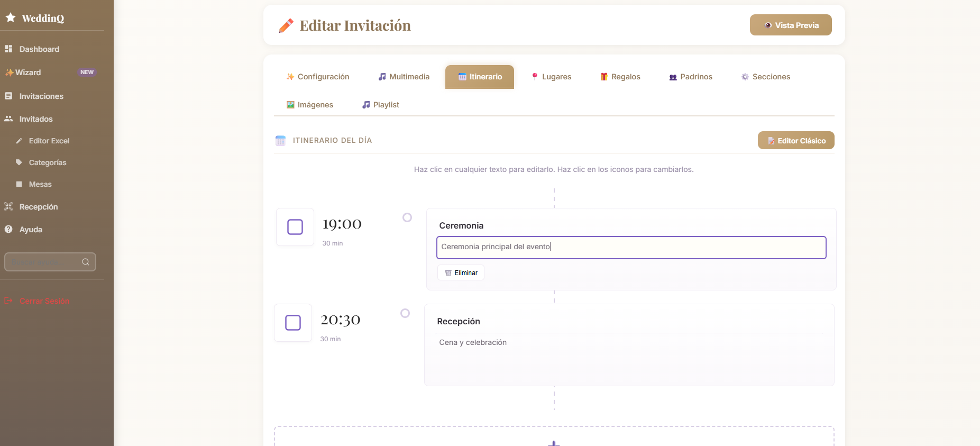Click the Eliminar button under Ceremonia
Viewport: 980px width, 446px height.
(461, 273)
